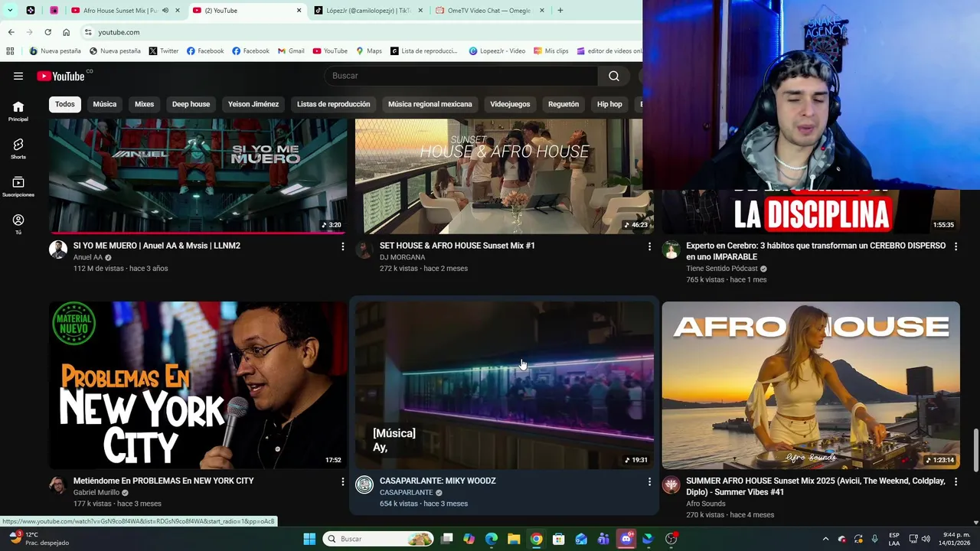Open the Tú profile section
The width and height of the screenshot is (980, 551).
tap(18, 225)
